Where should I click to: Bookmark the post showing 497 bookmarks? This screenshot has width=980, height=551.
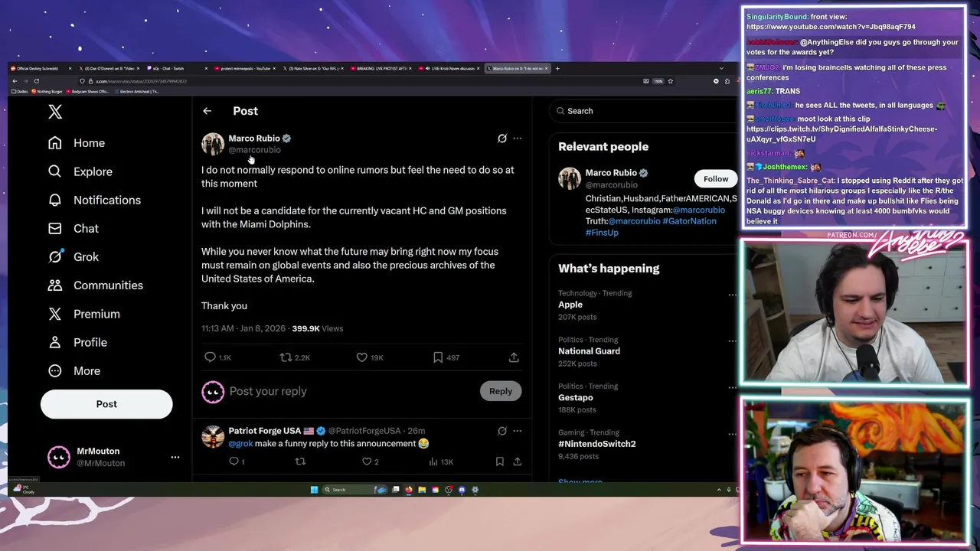438,357
